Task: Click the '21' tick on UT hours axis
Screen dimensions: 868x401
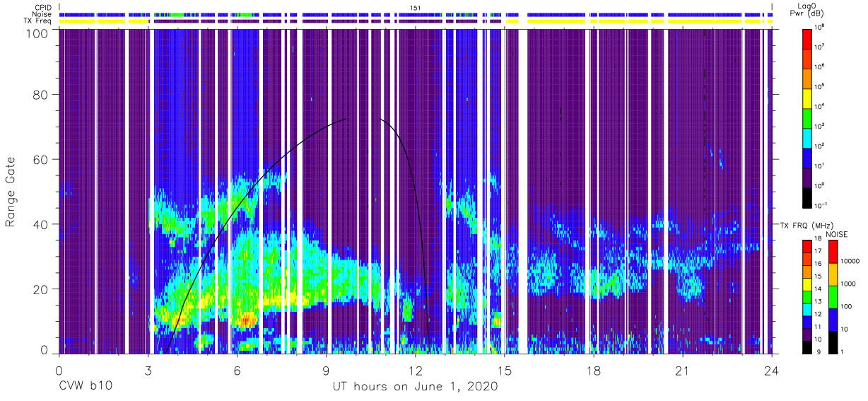Action: click(683, 370)
